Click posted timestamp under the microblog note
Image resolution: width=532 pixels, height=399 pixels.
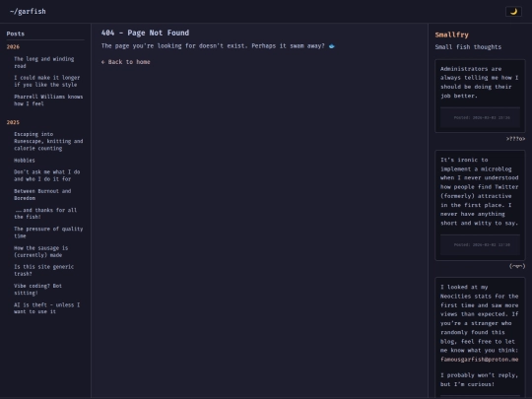[482, 244]
